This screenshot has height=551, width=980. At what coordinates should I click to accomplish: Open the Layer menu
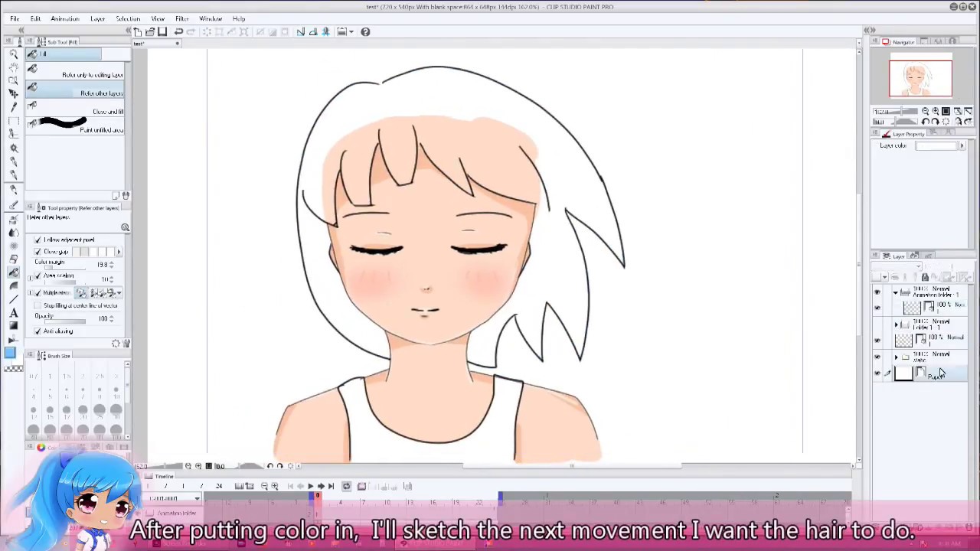pos(97,18)
